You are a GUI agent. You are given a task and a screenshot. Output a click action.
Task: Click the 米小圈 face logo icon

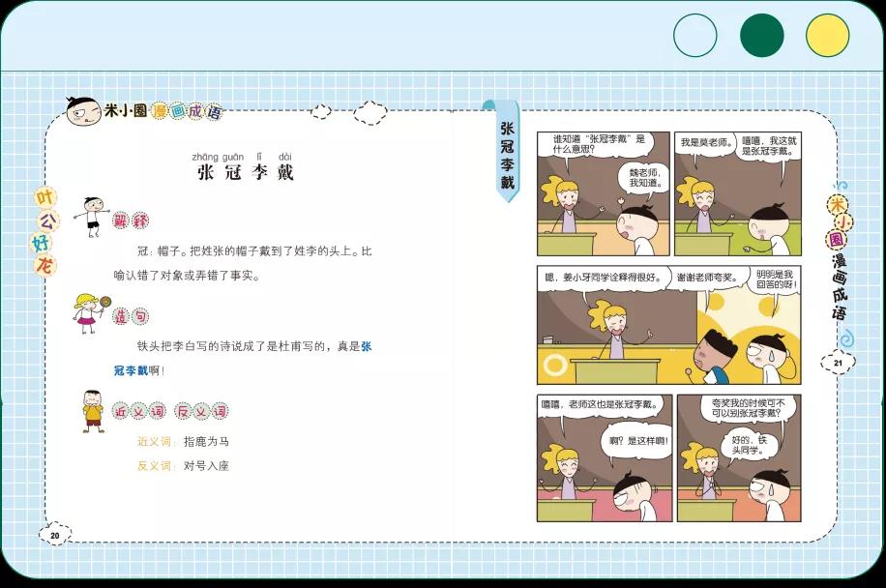(x=84, y=111)
